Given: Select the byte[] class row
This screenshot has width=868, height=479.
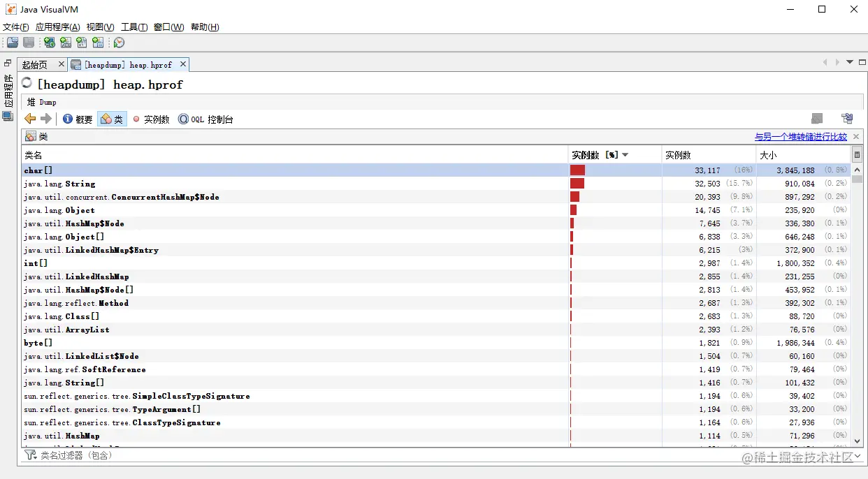Looking at the screenshot, I should pos(437,343).
